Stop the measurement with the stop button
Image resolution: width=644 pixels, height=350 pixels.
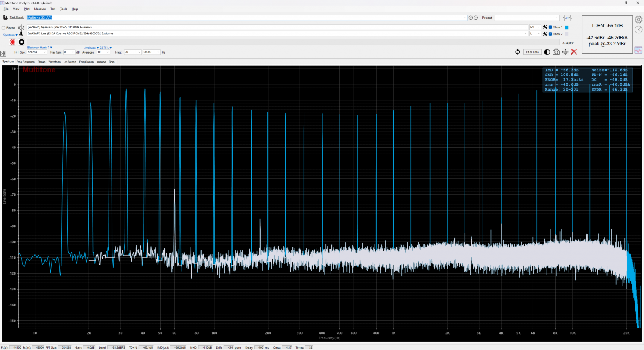tap(21, 42)
